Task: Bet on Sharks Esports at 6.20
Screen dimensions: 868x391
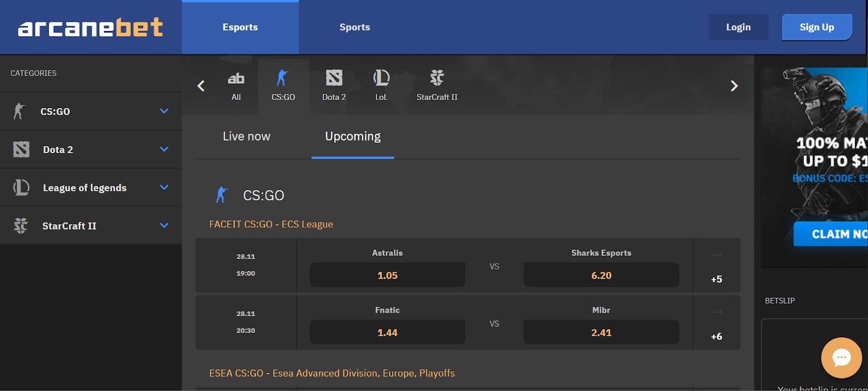Action: coord(601,275)
